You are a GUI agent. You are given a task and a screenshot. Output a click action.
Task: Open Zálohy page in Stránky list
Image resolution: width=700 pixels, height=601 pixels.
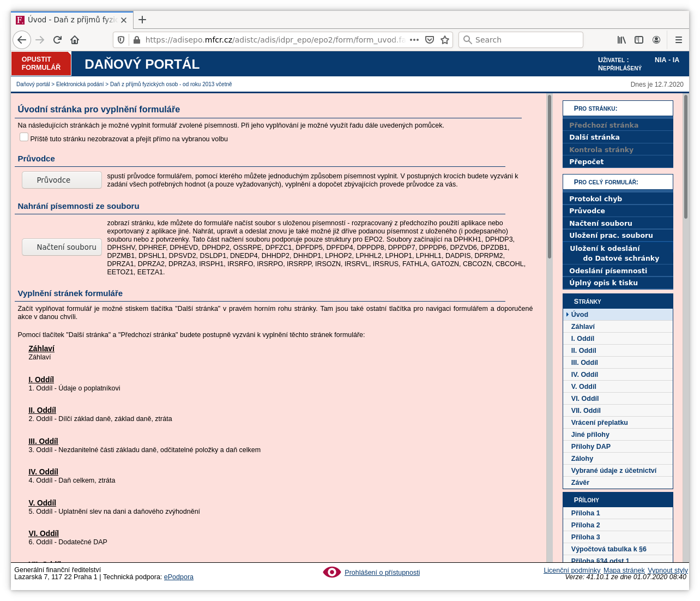point(618,459)
